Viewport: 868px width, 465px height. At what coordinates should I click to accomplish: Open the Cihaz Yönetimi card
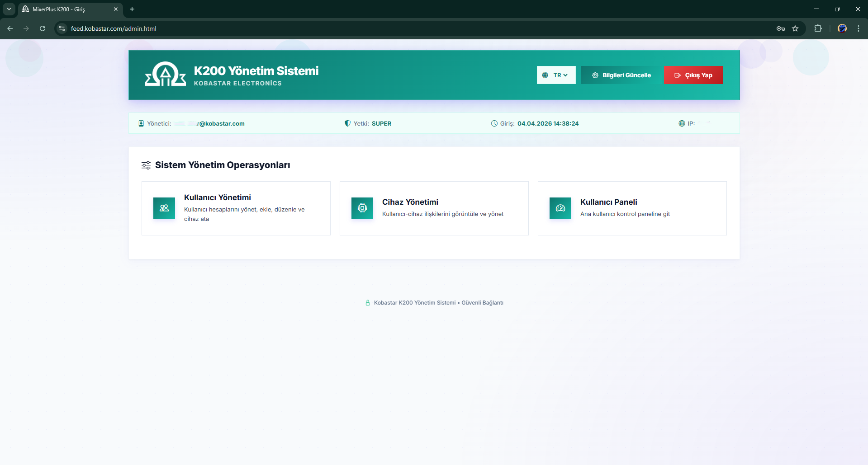click(434, 208)
